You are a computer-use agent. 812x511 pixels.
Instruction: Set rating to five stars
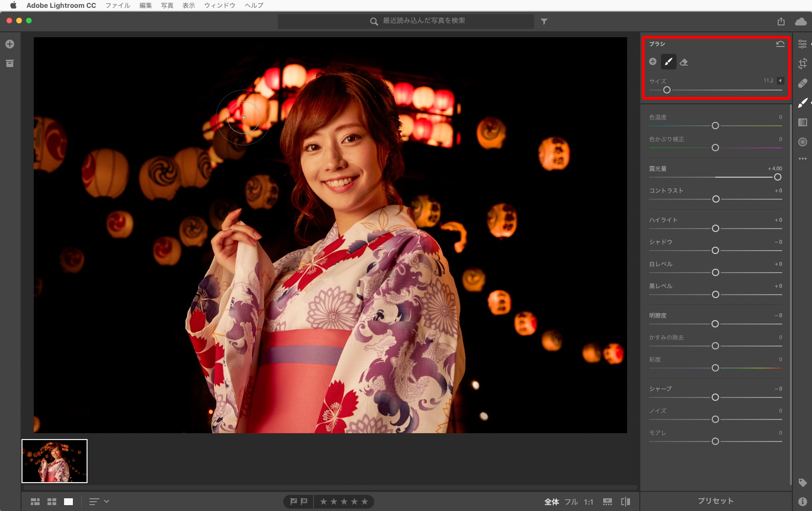coord(364,502)
